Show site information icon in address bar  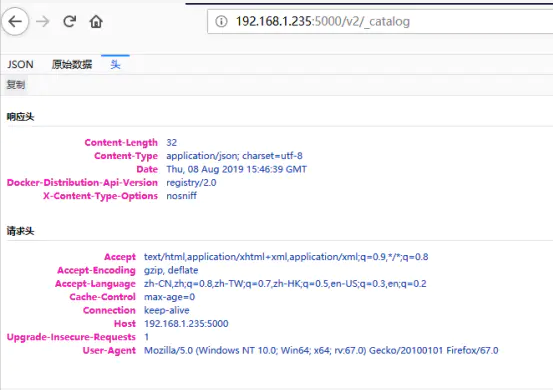point(221,22)
